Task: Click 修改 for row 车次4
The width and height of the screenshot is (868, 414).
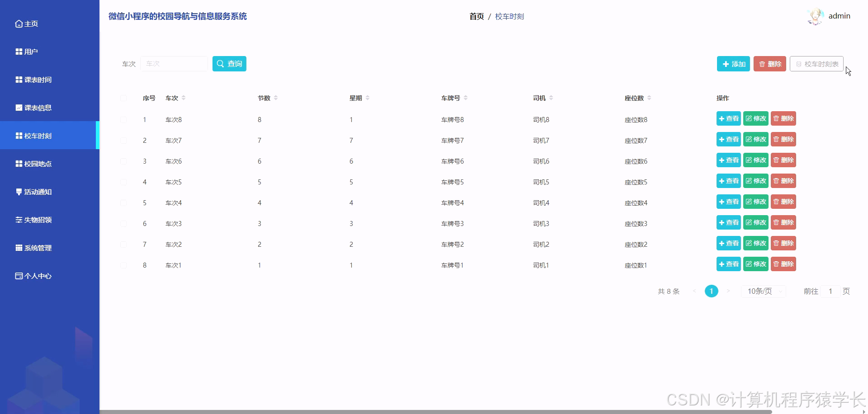Action: tap(755, 202)
